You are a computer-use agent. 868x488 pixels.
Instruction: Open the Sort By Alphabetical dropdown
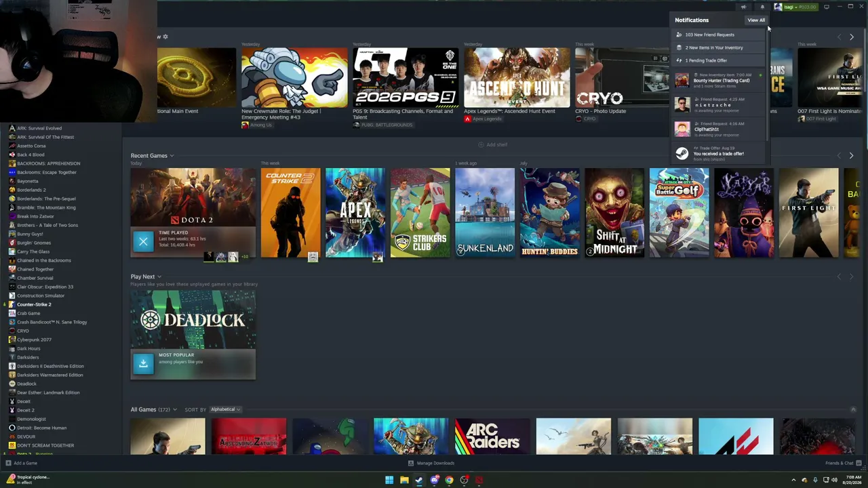point(225,409)
